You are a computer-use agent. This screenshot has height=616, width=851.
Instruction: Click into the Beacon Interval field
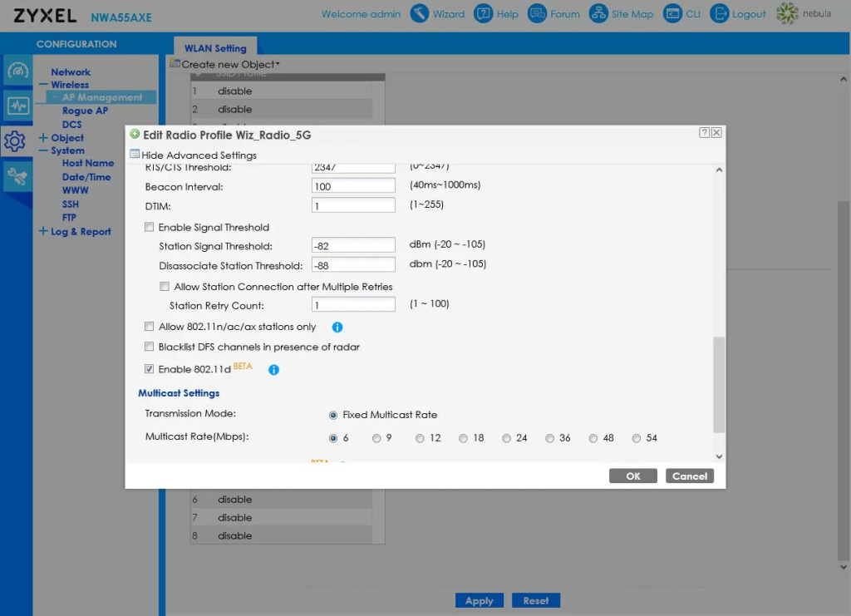pyautogui.click(x=353, y=187)
